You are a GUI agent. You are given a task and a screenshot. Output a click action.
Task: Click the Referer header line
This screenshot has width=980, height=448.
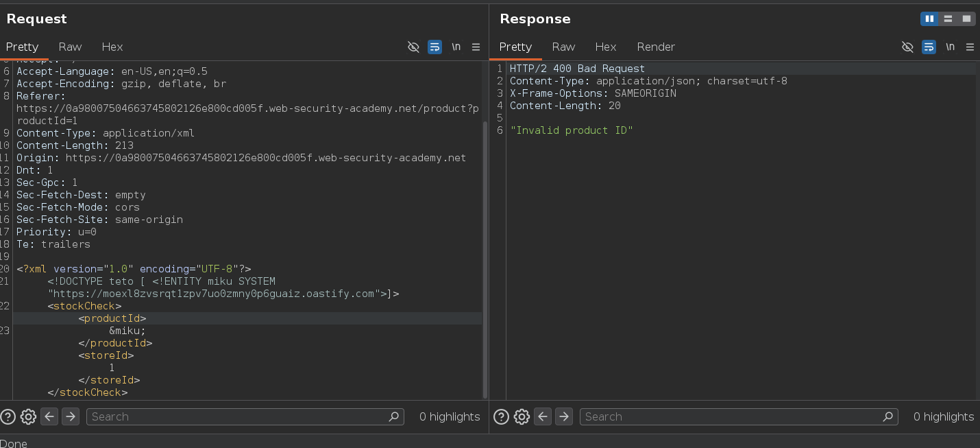click(x=247, y=108)
